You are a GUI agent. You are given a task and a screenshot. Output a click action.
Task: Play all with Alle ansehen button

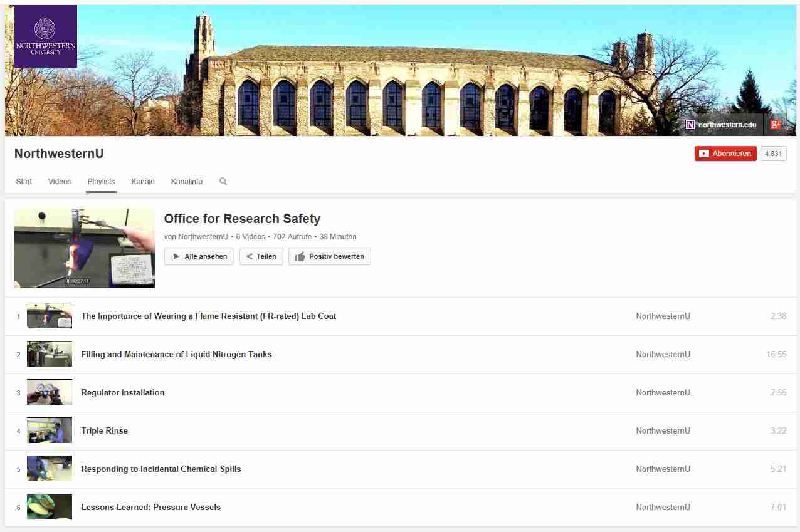click(199, 256)
